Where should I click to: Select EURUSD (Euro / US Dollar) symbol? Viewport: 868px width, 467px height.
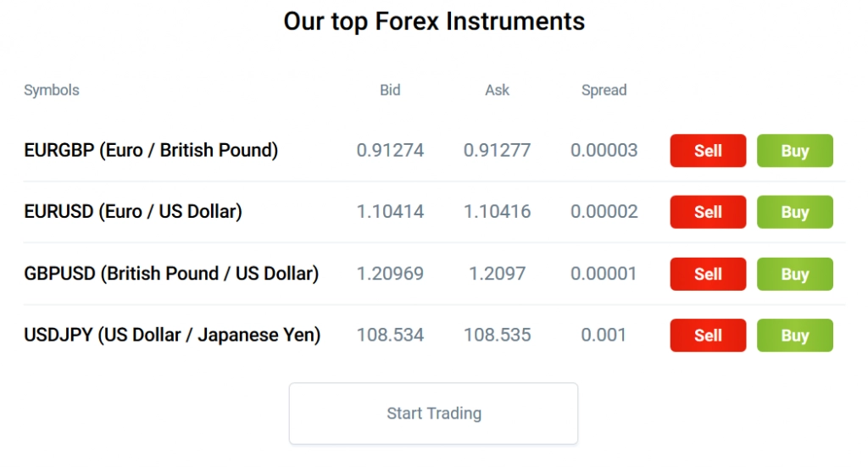click(x=133, y=212)
